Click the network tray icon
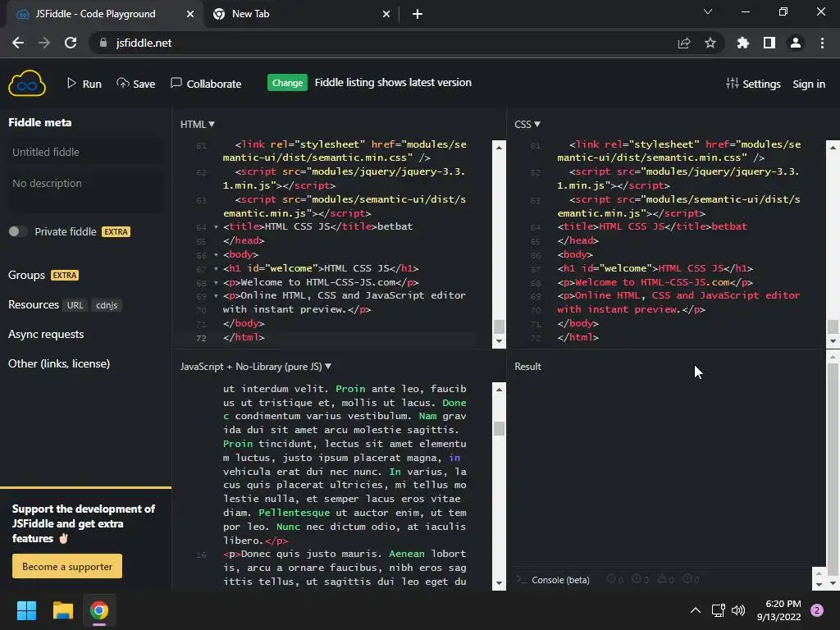The height and width of the screenshot is (630, 840). [719, 610]
